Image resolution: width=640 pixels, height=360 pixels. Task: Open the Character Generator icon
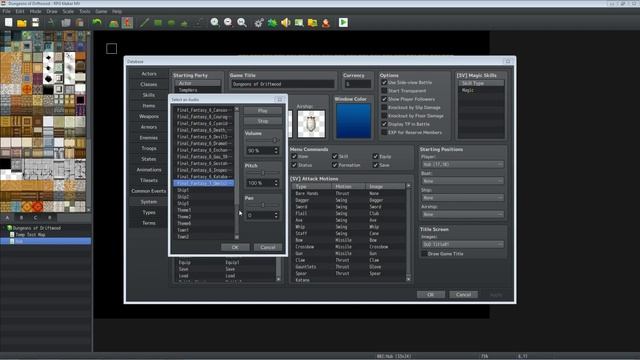point(326,22)
